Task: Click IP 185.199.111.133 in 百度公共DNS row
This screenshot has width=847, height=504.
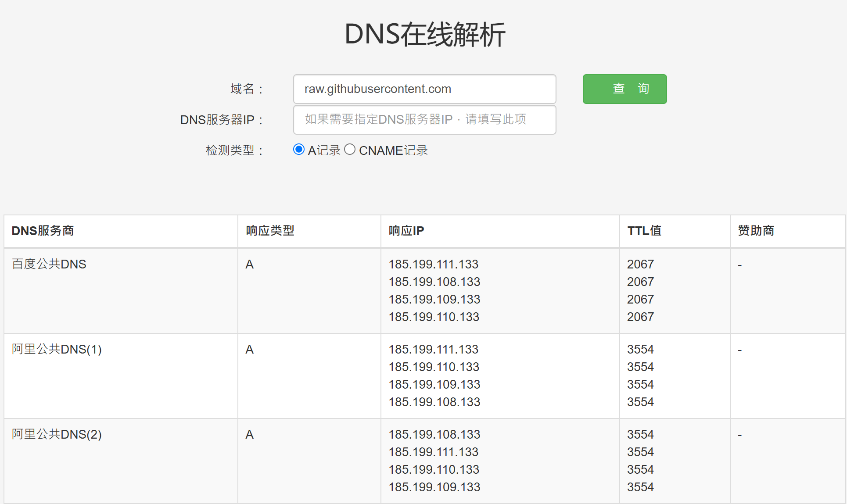Action: 433,264
